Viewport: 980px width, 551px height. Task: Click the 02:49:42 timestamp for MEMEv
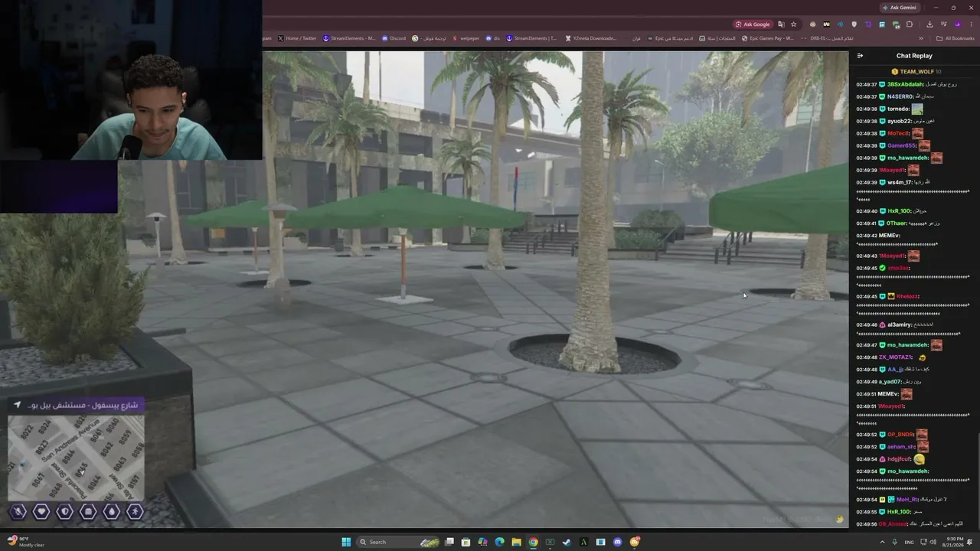(866, 236)
